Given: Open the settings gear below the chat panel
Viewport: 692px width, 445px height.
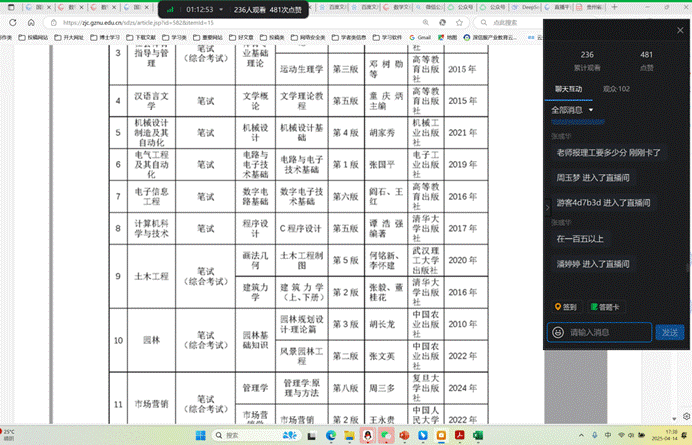Looking at the screenshot, I should [686, 416].
